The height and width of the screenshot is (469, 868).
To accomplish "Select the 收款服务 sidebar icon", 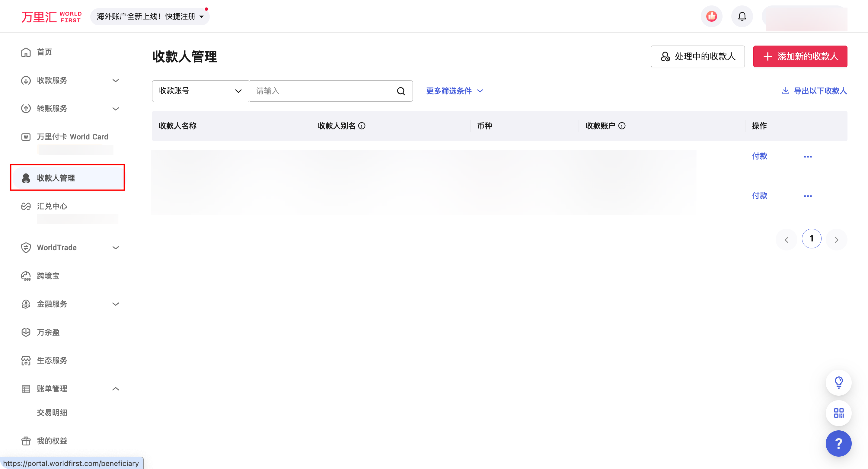I will coord(26,81).
